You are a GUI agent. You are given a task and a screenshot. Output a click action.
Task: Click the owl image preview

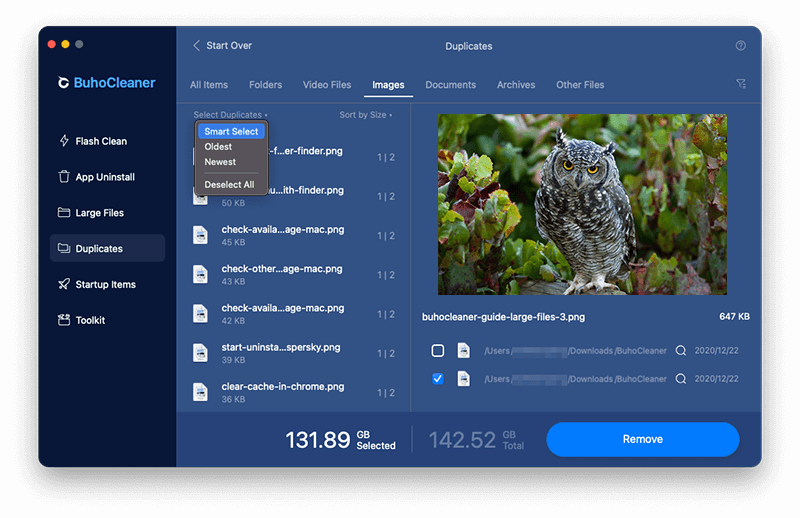[x=582, y=204]
